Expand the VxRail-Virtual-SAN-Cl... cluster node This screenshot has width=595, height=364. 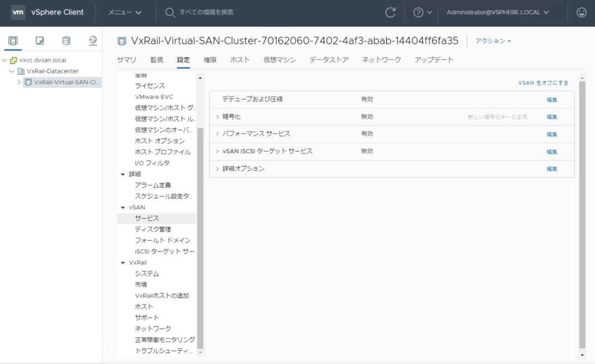click(x=19, y=82)
